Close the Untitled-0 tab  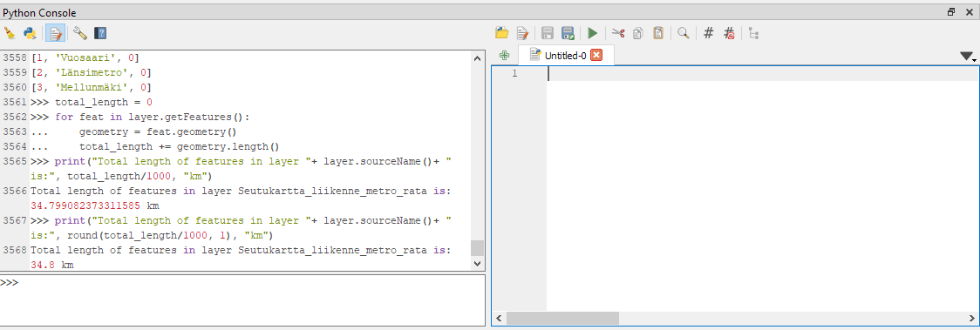pyautogui.click(x=596, y=55)
